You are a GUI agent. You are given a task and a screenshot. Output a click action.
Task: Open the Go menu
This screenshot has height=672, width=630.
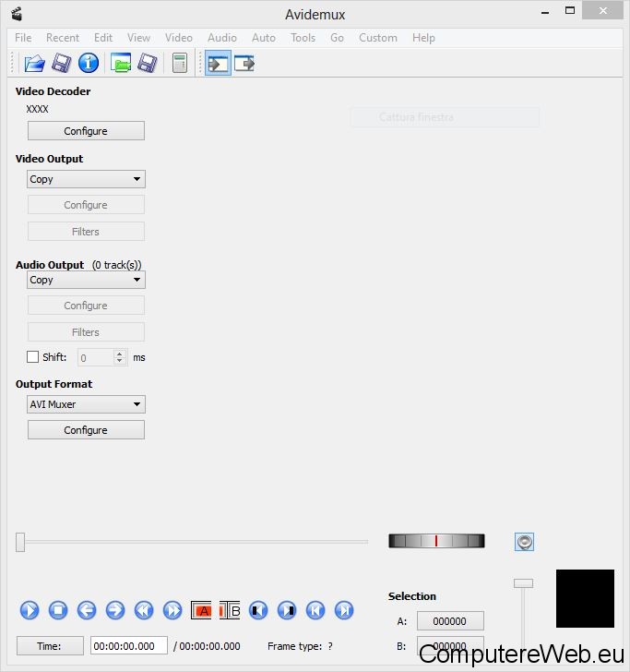tap(337, 38)
